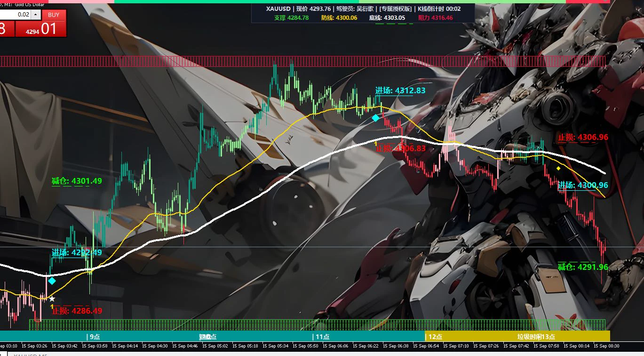Select the cyan diamond marker beside entry 4292.49
The image size is (644, 356).
52,281
